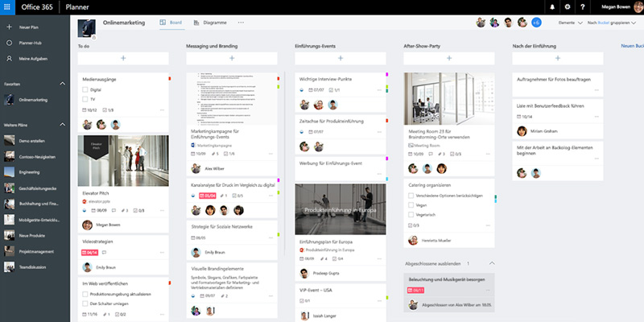Viewport: 644px width, 322px height.
Task: Click green label on Strategie für Soziale Netzwerke
Action: (279, 234)
